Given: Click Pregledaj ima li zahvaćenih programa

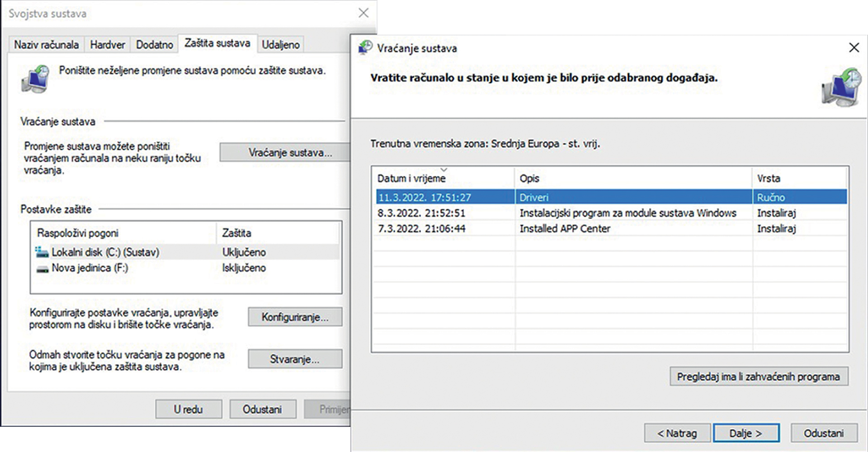Looking at the screenshot, I should tap(758, 377).
